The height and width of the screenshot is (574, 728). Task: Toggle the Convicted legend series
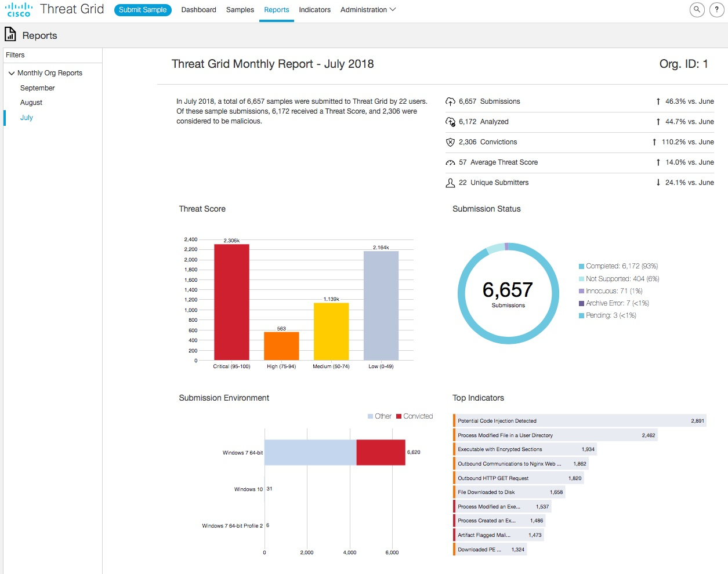[x=414, y=416]
